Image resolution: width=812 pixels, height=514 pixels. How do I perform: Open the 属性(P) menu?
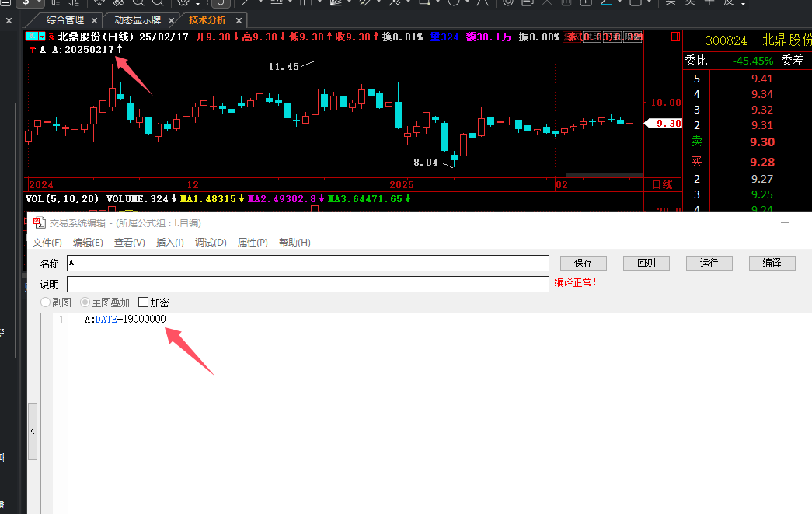point(253,243)
